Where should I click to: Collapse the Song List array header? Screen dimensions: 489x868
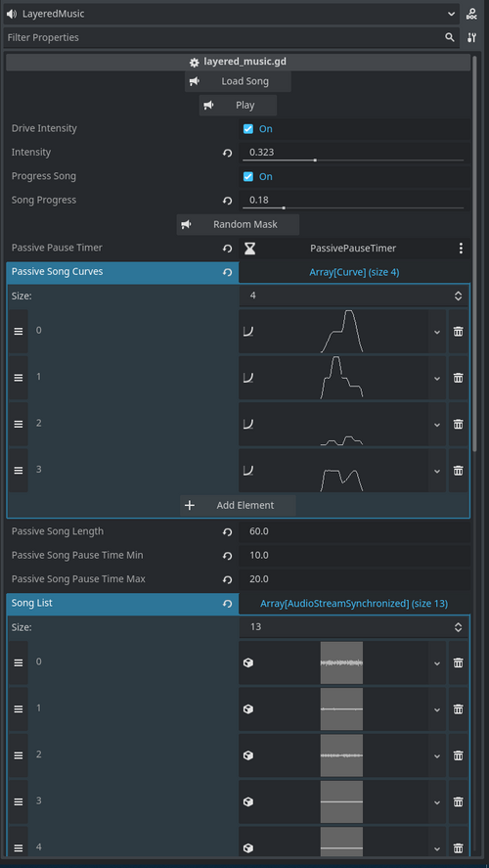pyautogui.click(x=122, y=604)
